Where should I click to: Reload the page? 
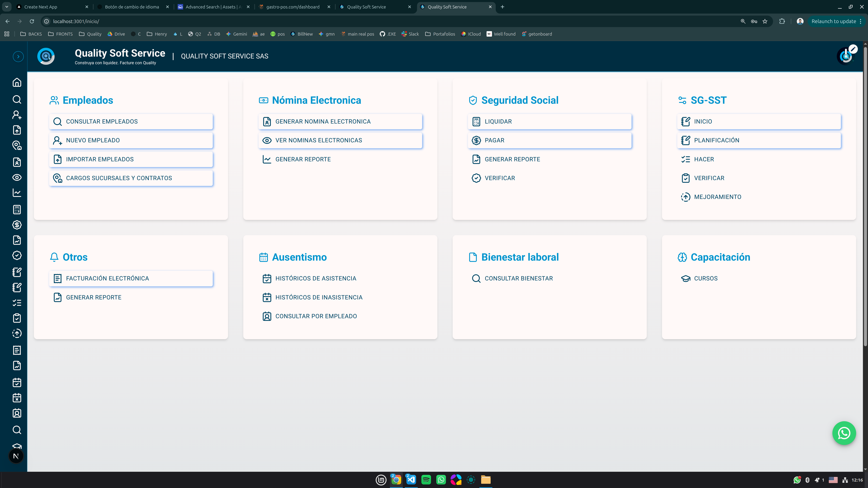tap(32, 21)
